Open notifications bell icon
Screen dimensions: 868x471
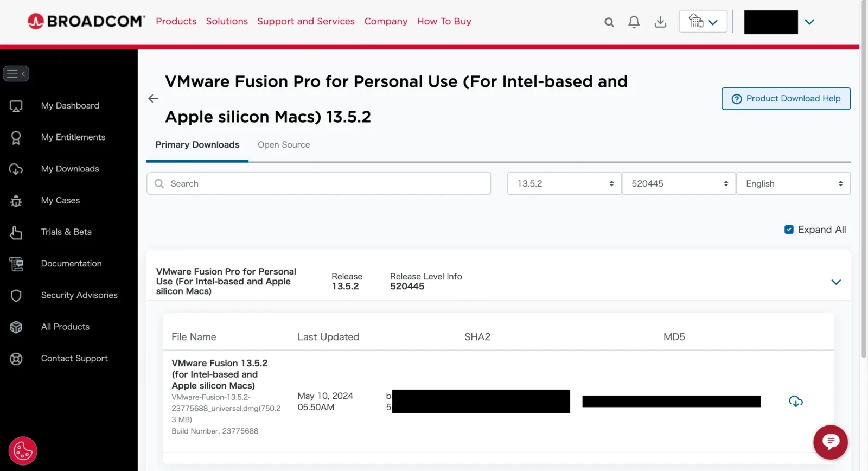click(634, 22)
